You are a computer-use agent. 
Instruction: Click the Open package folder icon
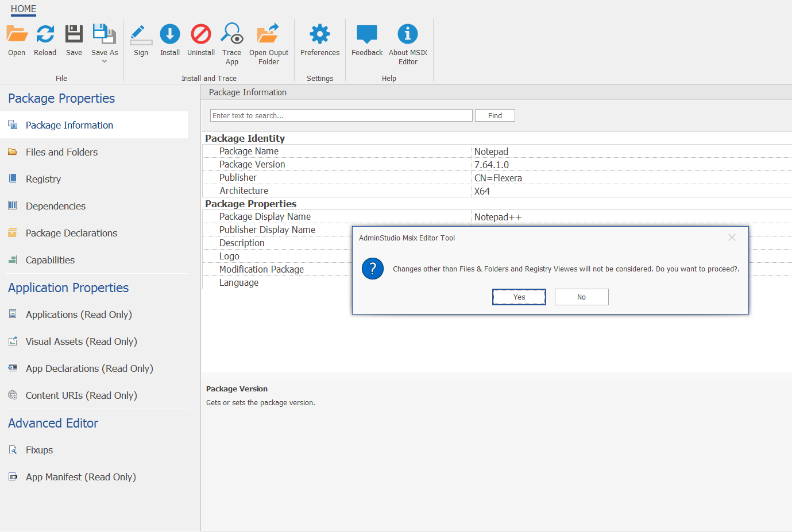tap(17, 34)
